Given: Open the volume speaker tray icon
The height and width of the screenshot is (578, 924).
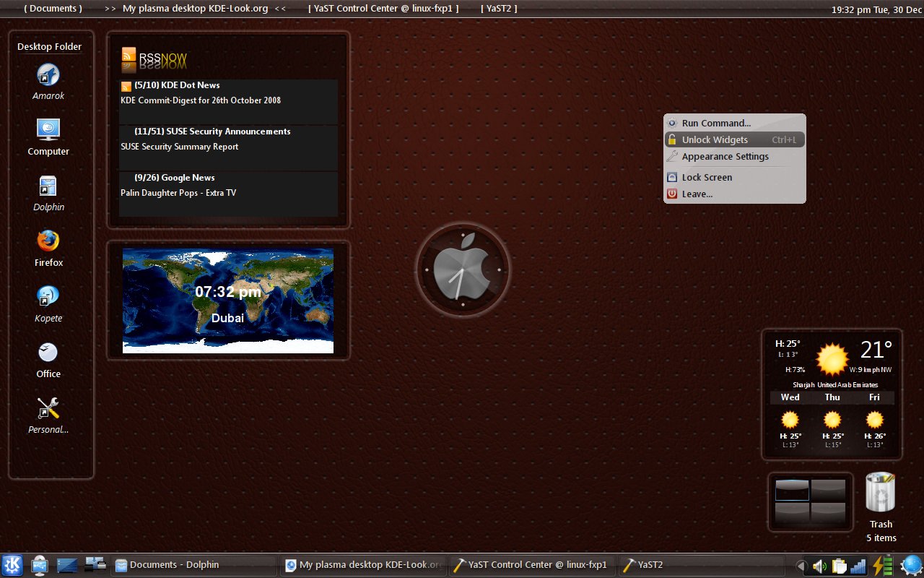Looking at the screenshot, I should [821, 566].
